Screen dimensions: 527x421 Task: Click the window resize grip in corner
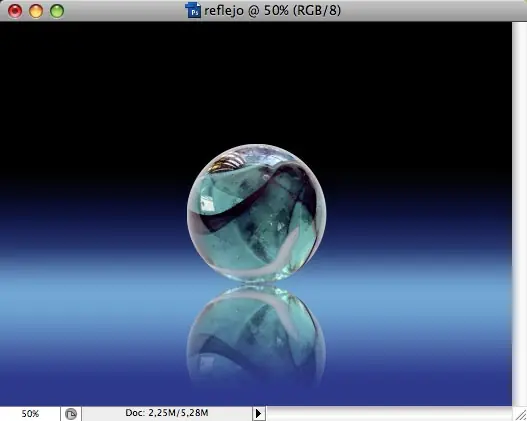[x=520, y=414]
